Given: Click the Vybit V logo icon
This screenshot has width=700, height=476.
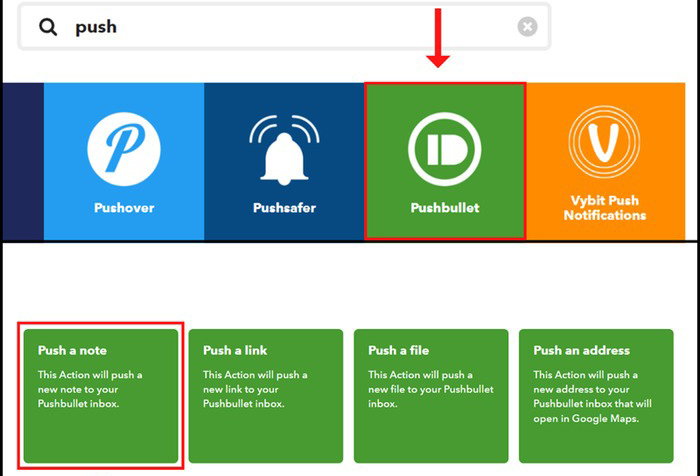Looking at the screenshot, I should (604, 142).
